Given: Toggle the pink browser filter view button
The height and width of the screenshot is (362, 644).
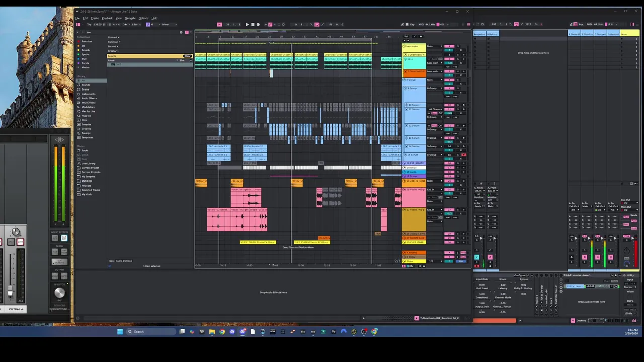Looking at the screenshot, I should [187, 32].
